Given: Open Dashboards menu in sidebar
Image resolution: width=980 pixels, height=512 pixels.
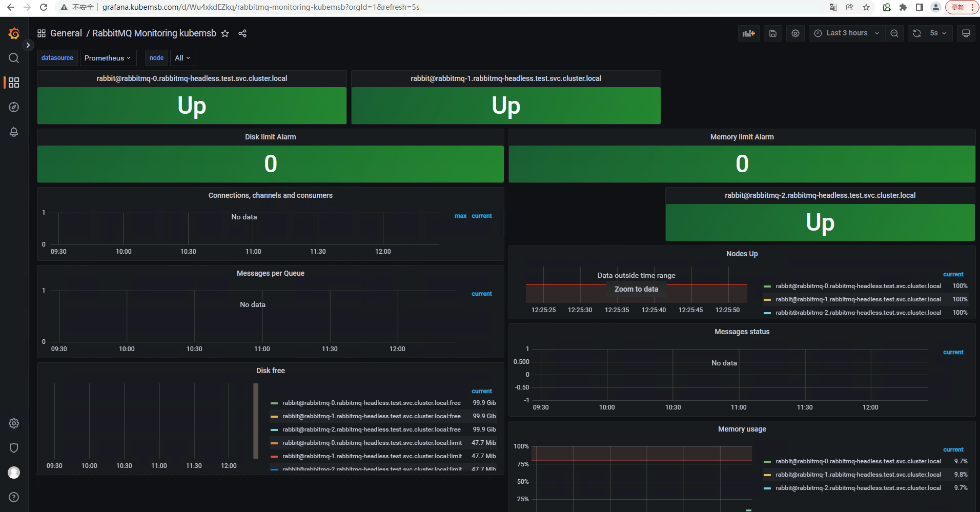Looking at the screenshot, I should pos(14,83).
